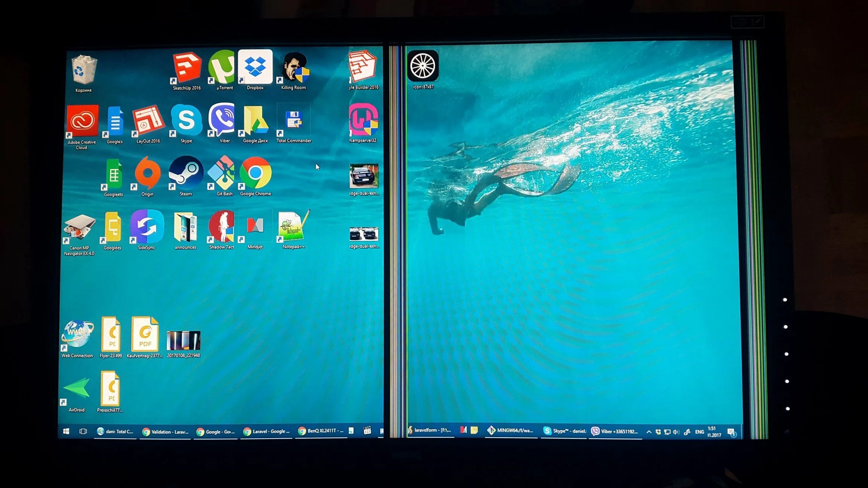The height and width of the screenshot is (488, 868).
Task: Open the Dropbox desktop shortcut
Action: pyautogui.click(x=255, y=67)
